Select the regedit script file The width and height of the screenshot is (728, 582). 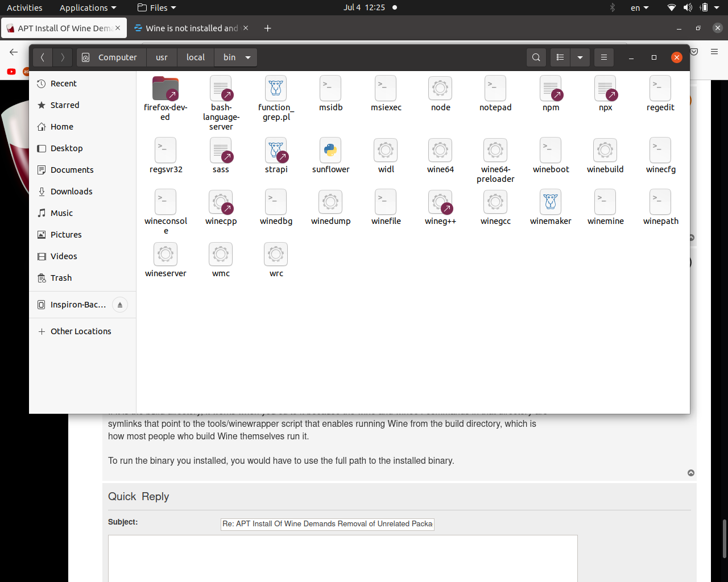click(x=660, y=89)
